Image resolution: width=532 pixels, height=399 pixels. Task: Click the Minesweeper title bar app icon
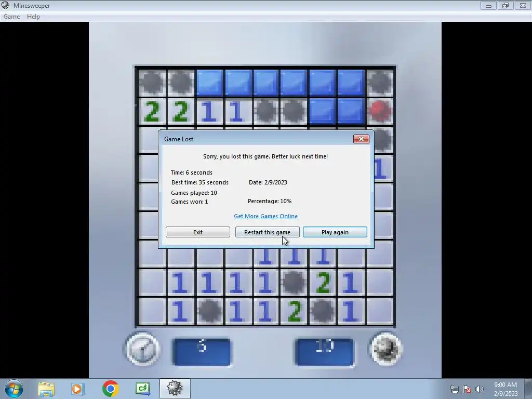point(5,5)
